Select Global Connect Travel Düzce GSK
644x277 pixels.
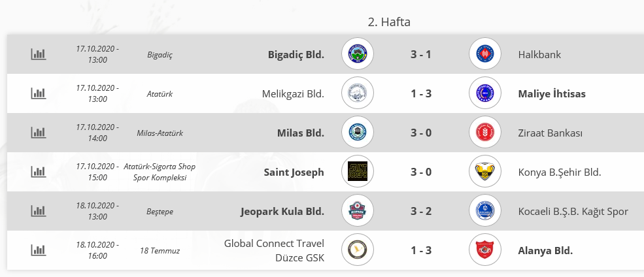pyautogui.click(x=275, y=251)
